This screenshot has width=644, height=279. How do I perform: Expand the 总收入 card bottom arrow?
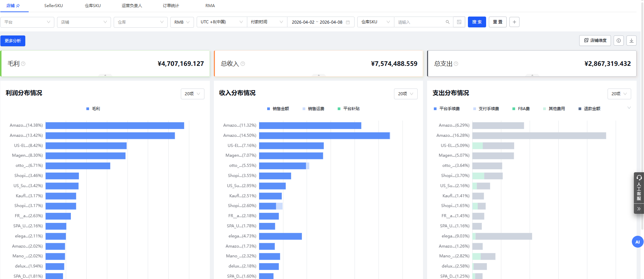pyautogui.click(x=319, y=75)
